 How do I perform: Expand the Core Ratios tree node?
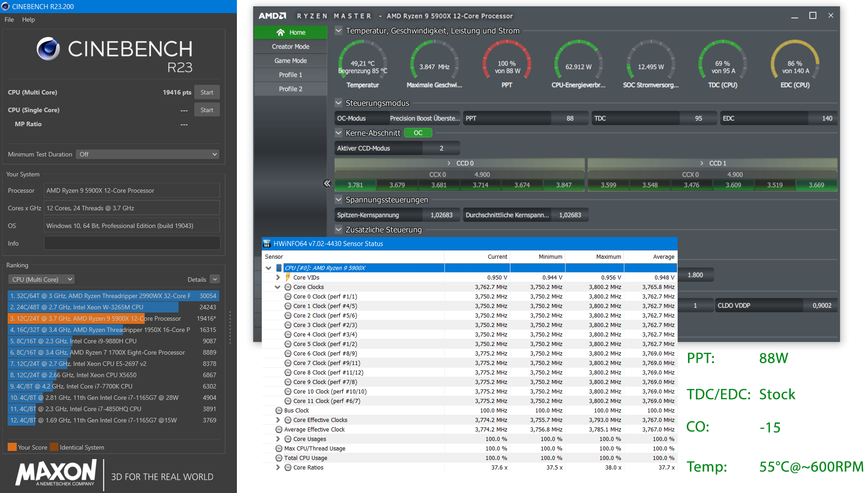[x=278, y=467]
